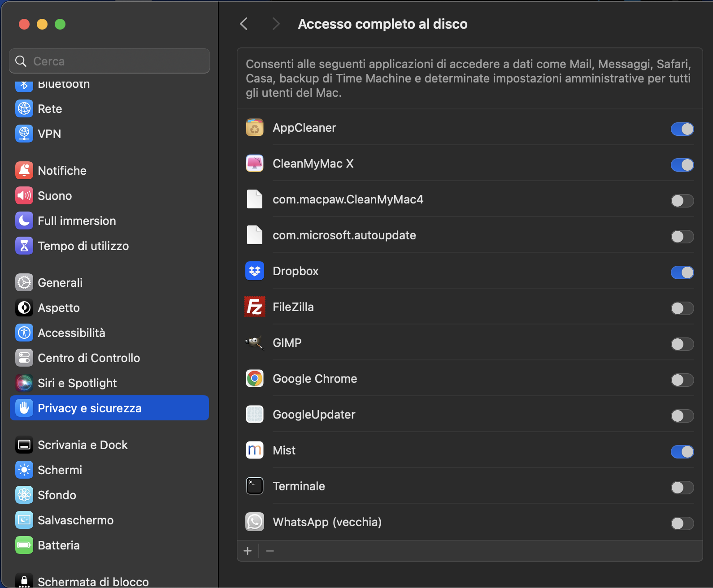
Task: Open the Schermi settings
Action: (109, 470)
